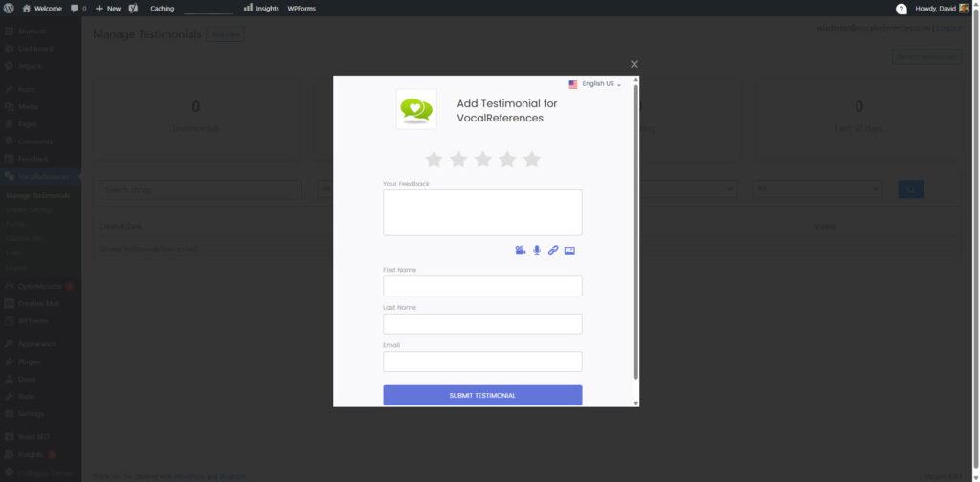Focus the Email field

482,361
